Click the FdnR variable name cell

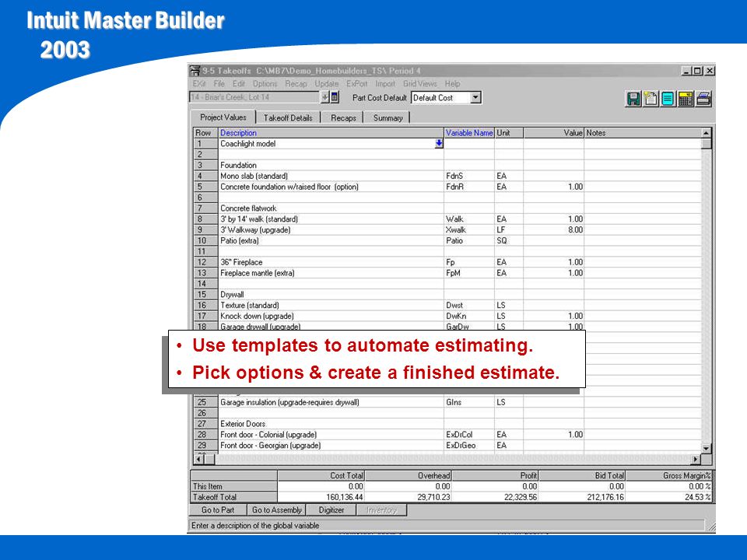click(469, 187)
